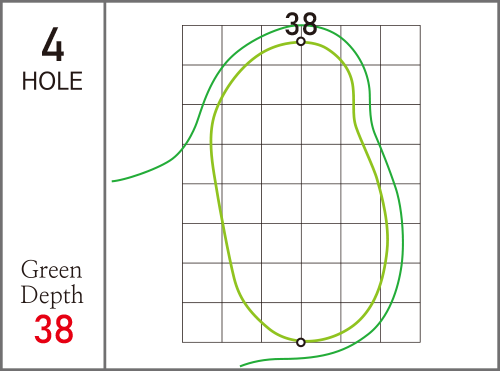Click the grid's bottom-right corner point
Screen dimensions: 500x371
[420, 342]
